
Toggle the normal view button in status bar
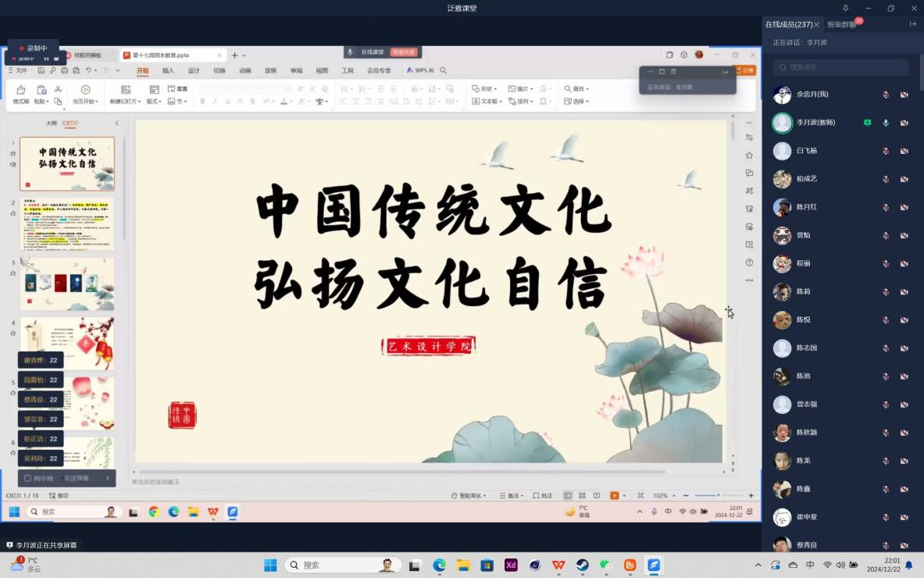(x=568, y=495)
